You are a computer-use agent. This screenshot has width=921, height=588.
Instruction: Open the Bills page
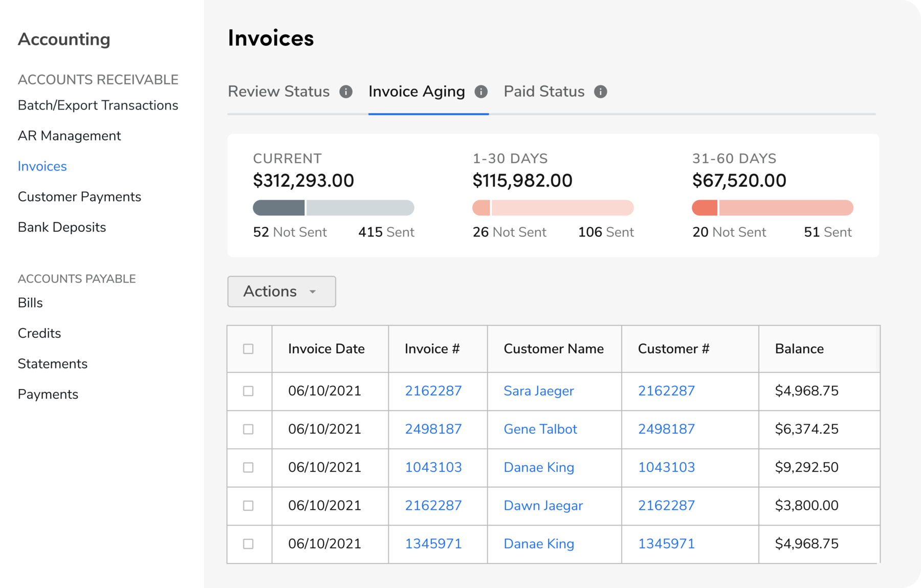30,302
